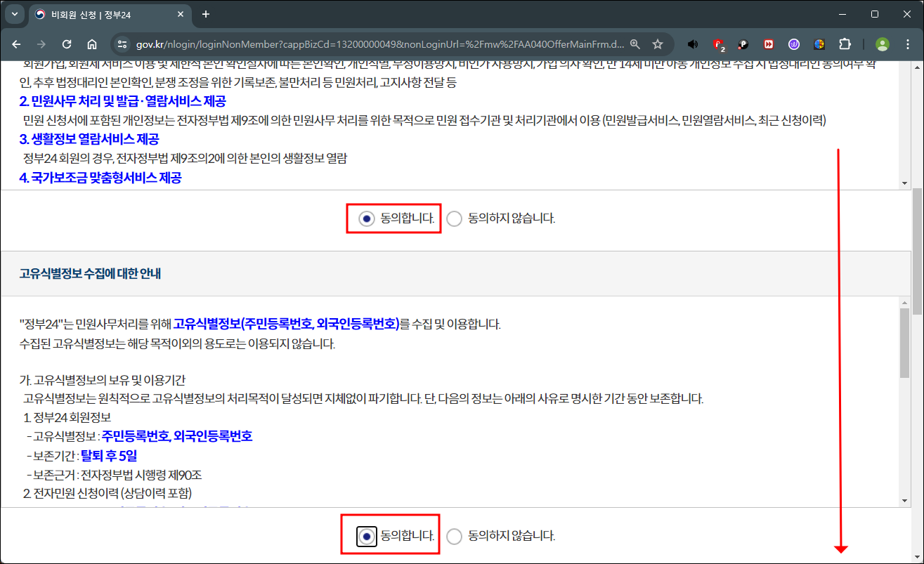The width and height of the screenshot is (924, 564).
Task: Click the forward navigation arrow
Action: [x=41, y=44]
